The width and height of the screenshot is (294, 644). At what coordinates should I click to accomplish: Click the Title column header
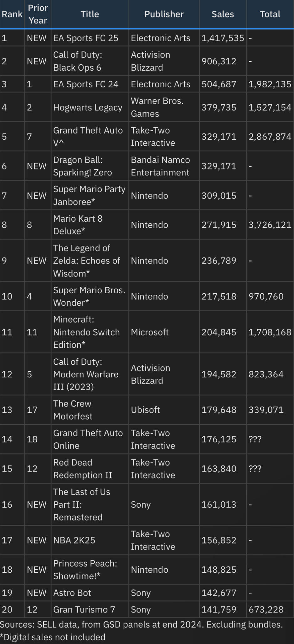(x=90, y=14)
